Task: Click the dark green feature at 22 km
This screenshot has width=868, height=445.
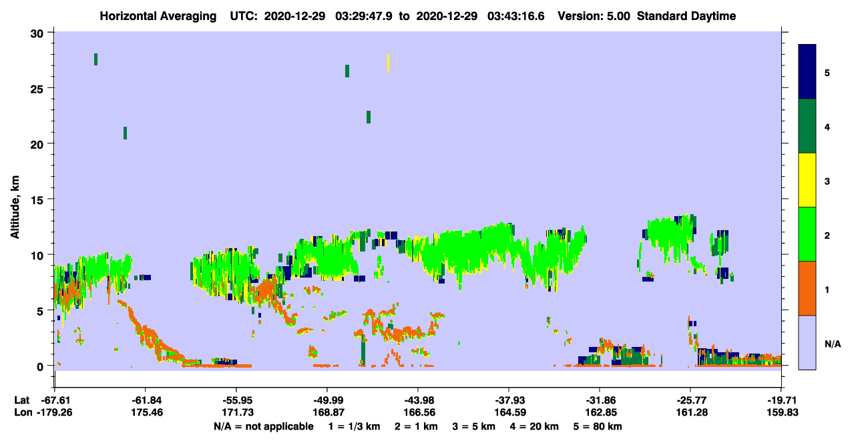Action: point(369,117)
